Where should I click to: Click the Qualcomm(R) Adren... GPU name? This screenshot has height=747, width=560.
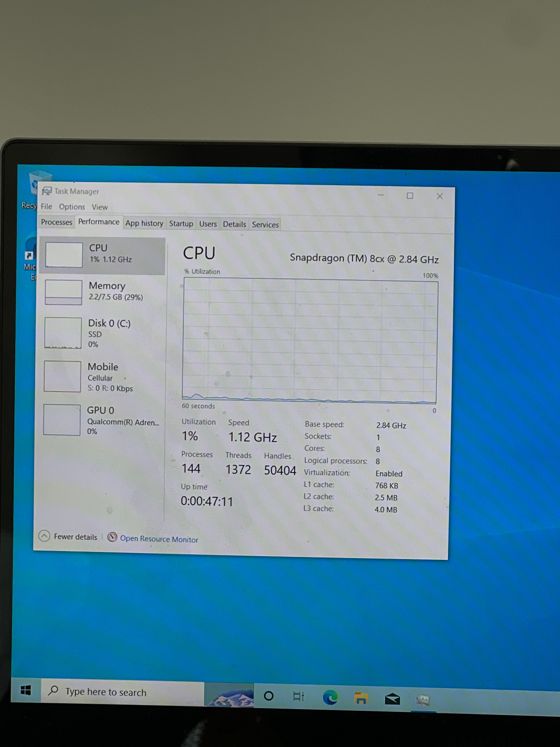click(123, 422)
